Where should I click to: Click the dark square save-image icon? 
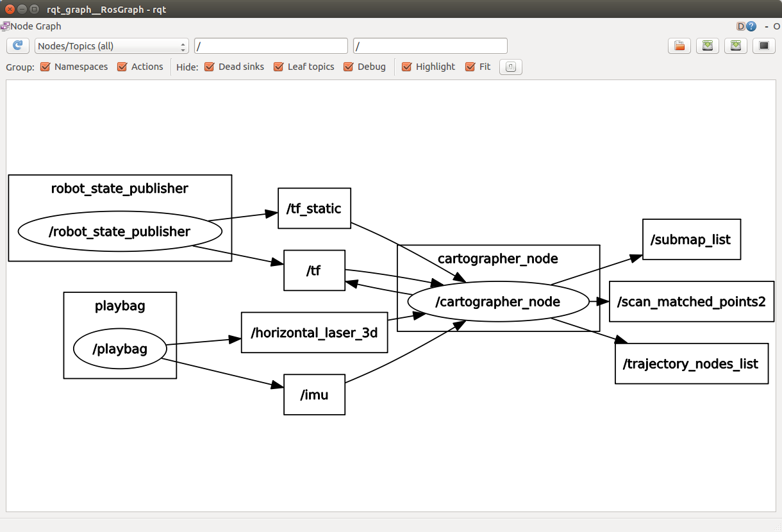click(x=763, y=46)
